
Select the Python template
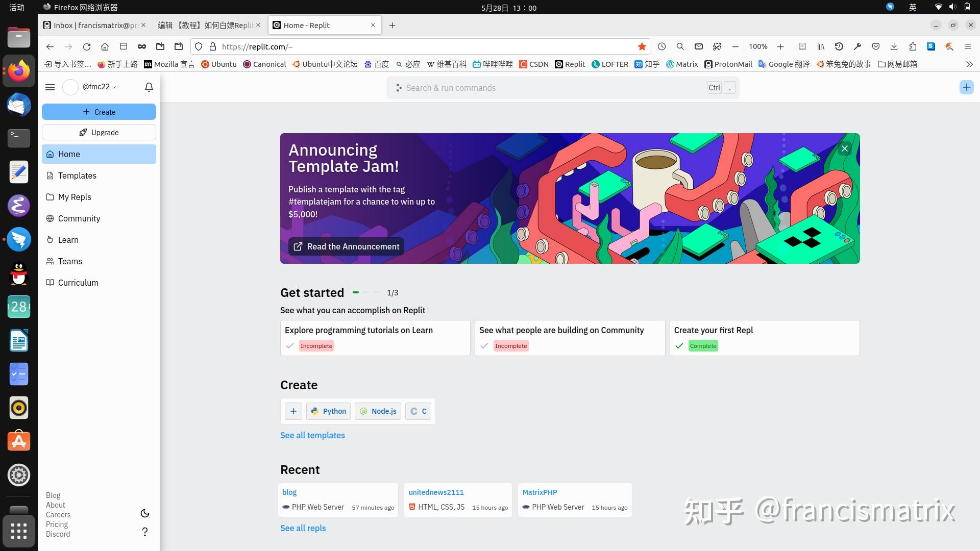click(328, 411)
